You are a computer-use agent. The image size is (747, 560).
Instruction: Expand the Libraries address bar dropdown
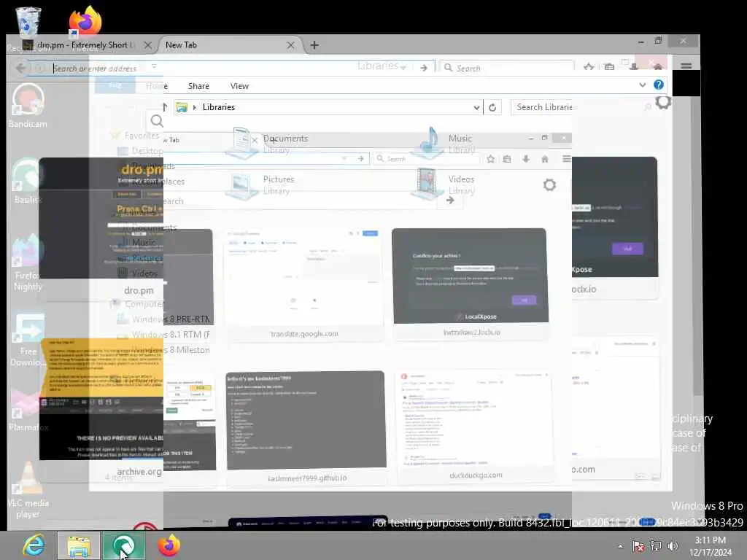(x=476, y=108)
